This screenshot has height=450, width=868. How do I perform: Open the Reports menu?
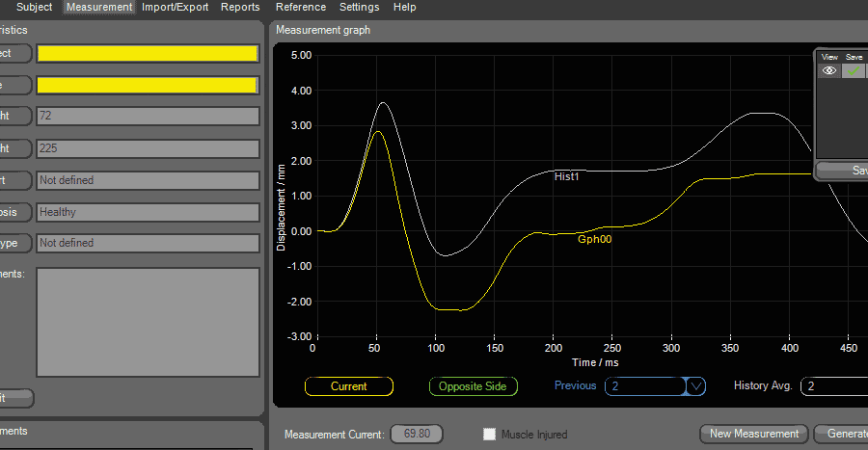[240, 7]
